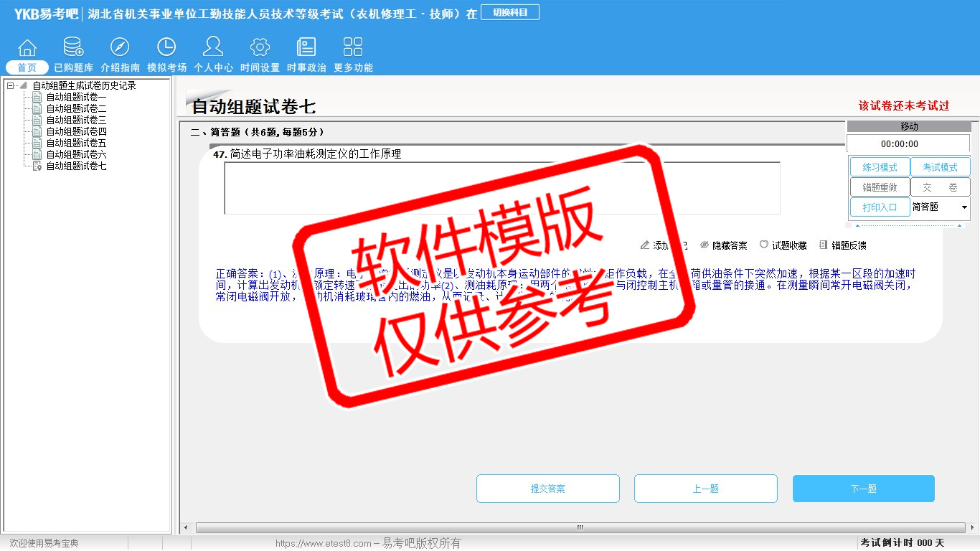Click the 打印入口 button
This screenshot has width=980, height=551.
[x=880, y=207]
